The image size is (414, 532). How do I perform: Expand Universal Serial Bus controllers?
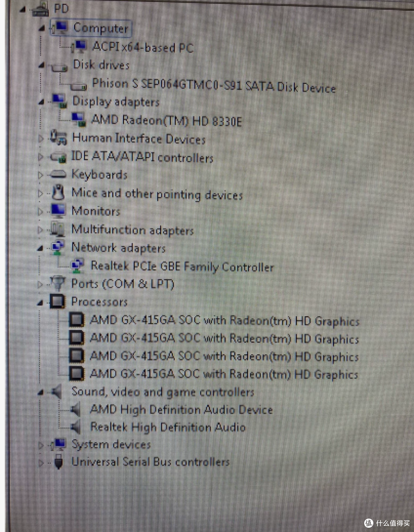click(x=41, y=463)
